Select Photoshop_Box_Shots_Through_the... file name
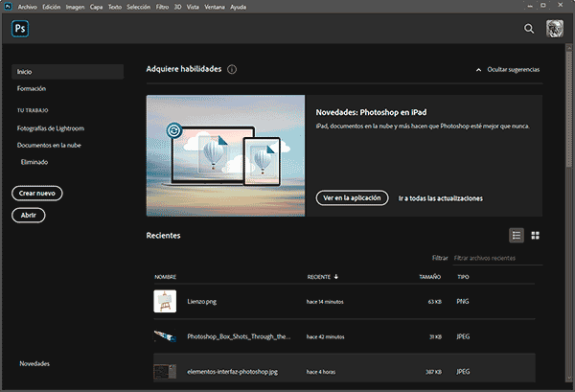Viewport: 575px width, 392px height. pos(239,336)
